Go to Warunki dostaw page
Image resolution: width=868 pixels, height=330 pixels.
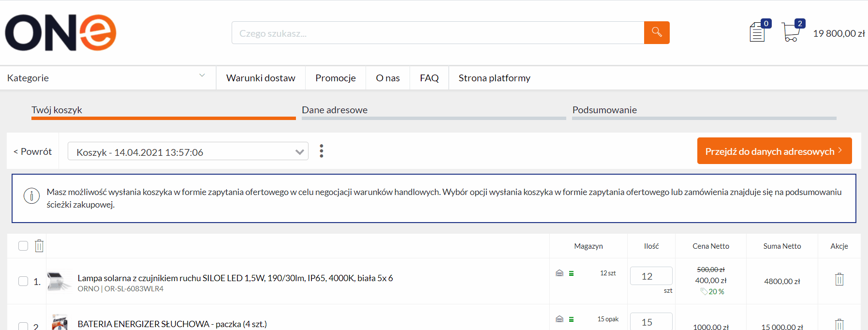(261, 78)
